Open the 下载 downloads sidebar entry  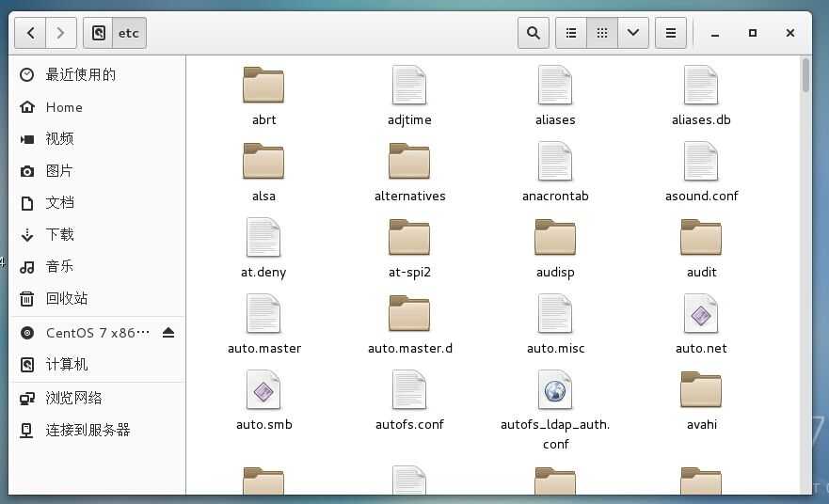point(97,234)
